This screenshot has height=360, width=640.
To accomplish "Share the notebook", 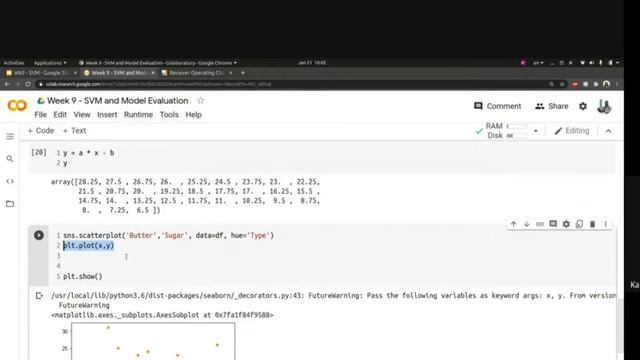I will click(x=551, y=106).
